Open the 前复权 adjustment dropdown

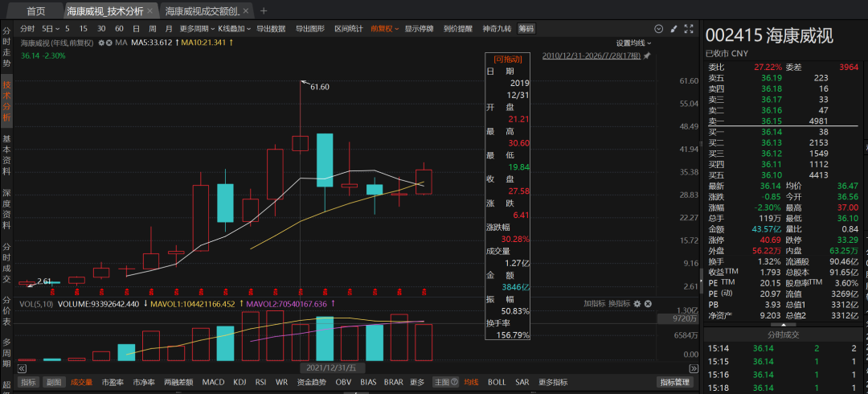(385, 29)
